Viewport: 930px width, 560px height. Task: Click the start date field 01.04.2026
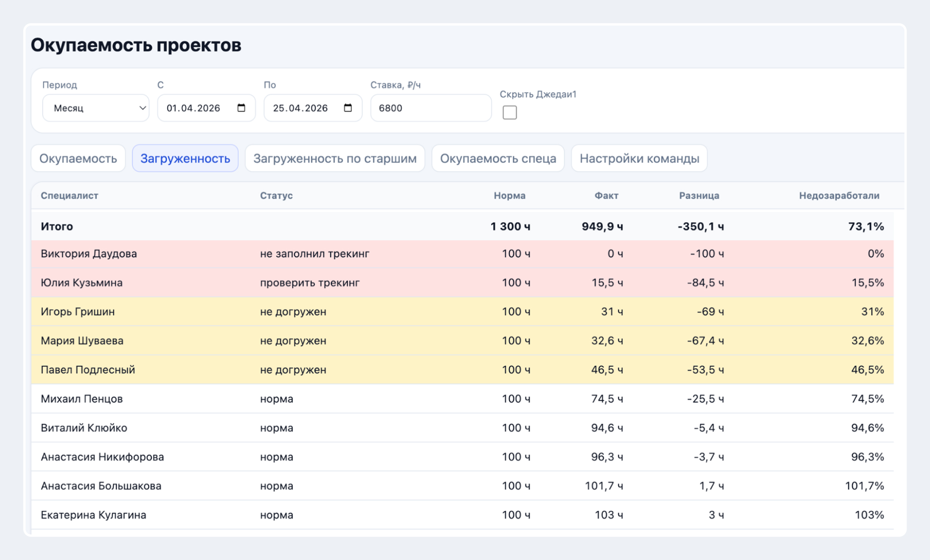pos(206,108)
